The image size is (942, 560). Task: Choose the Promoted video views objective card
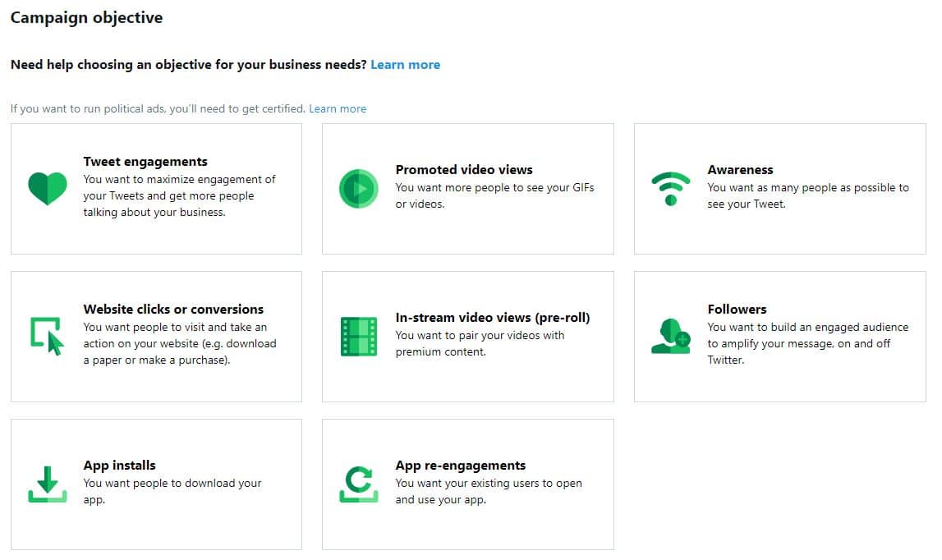click(467, 187)
